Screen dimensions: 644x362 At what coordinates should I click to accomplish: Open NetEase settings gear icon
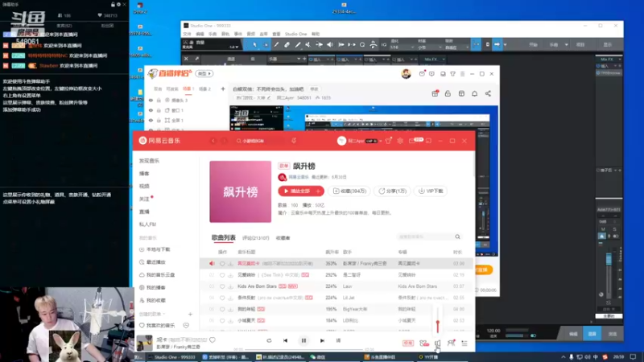click(400, 141)
